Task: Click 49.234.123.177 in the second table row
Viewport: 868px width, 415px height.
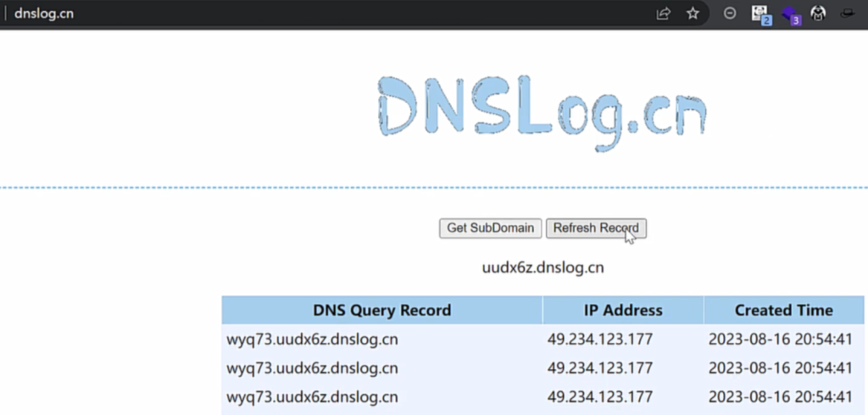Action: point(600,368)
